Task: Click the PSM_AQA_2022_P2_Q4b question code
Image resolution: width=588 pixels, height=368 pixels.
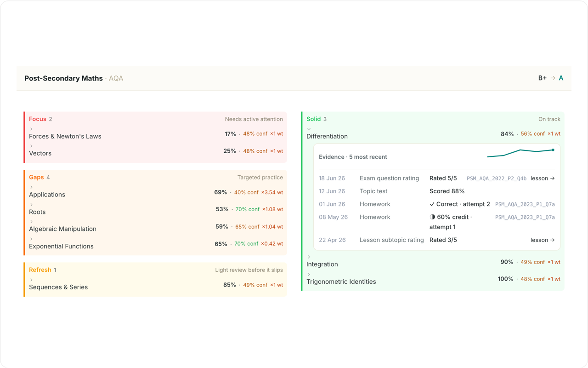Action: click(497, 178)
